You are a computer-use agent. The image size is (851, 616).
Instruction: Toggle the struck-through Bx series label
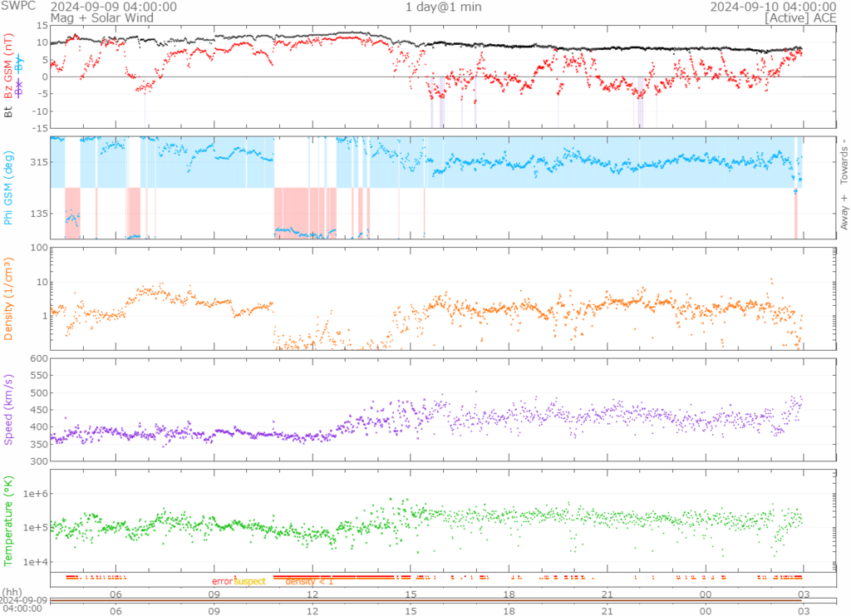click(18, 90)
